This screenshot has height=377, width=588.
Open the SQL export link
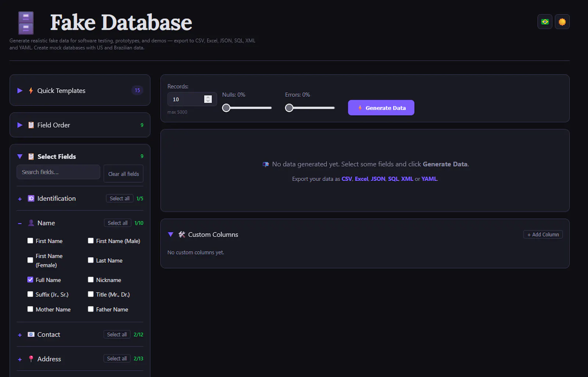click(x=393, y=179)
